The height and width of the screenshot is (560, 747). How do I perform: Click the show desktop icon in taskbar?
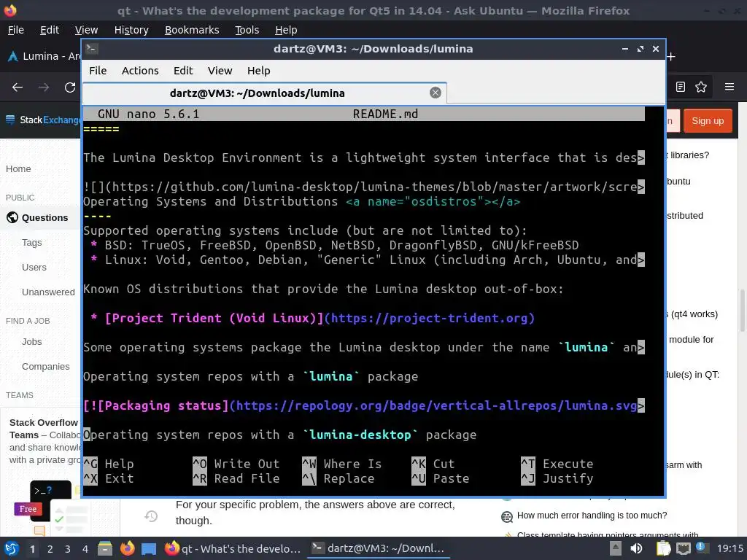tap(149, 548)
